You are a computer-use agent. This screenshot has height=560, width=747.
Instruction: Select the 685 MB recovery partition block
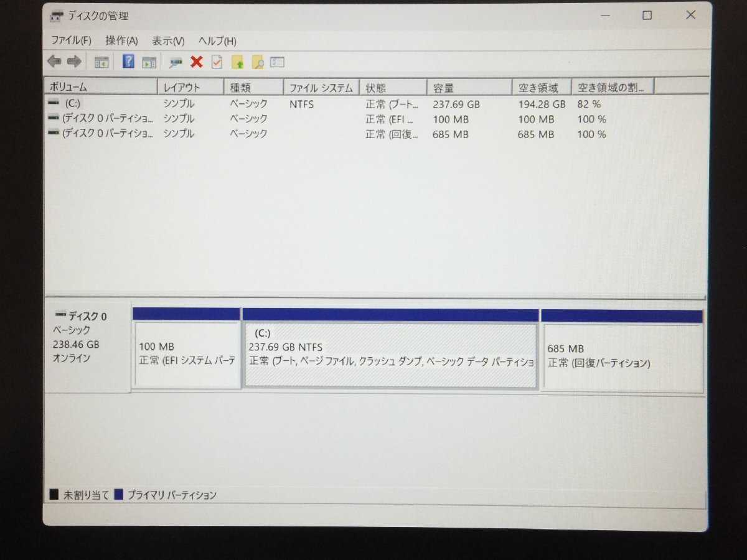click(x=622, y=352)
